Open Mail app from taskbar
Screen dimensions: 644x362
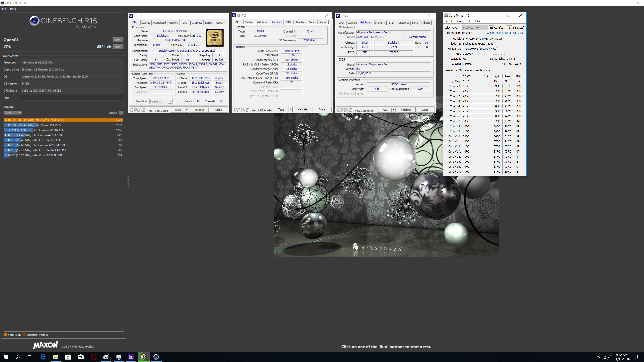click(80, 357)
